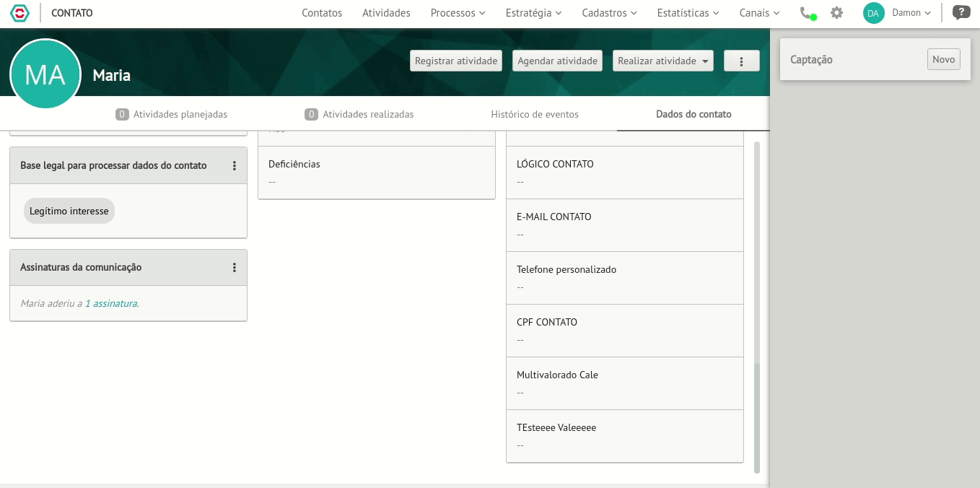Click the red hexagon app logo
The image size is (980, 488).
(19, 13)
